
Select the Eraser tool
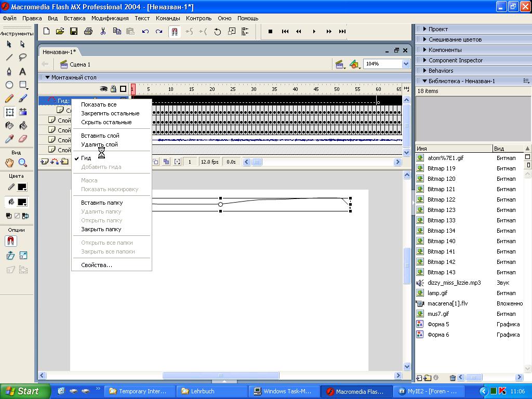[23, 139]
